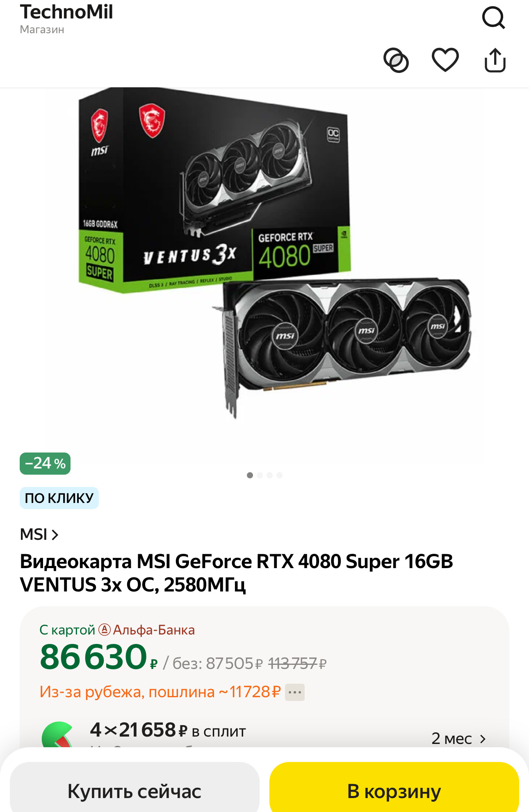This screenshot has height=812, width=529.
Task: Tap the share icon
Action: [x=495, y=60]
